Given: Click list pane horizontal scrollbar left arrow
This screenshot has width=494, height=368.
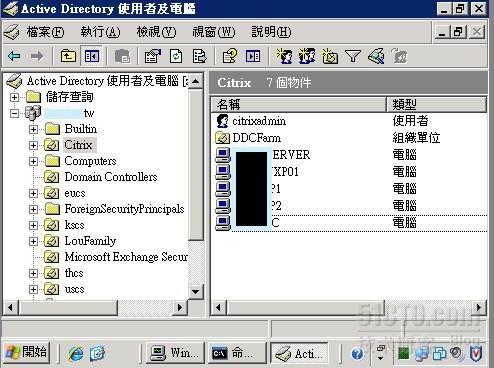Looking at the screenshot, I should tap(218, 307).
